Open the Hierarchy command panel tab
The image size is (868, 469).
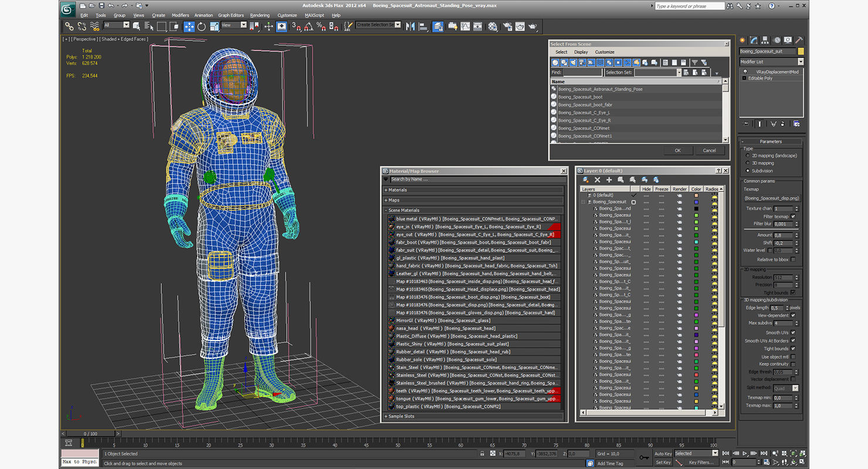[x=765, y=40]
